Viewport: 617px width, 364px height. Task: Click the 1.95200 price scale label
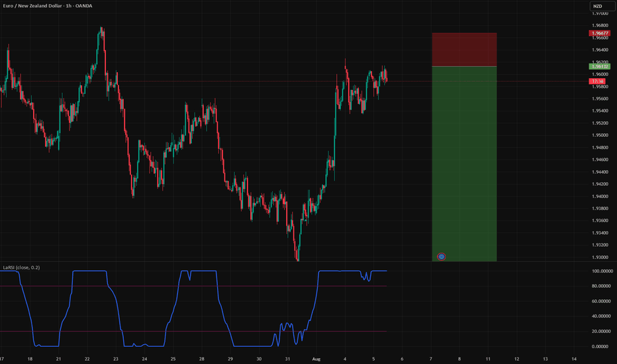(x=600, y=123)
